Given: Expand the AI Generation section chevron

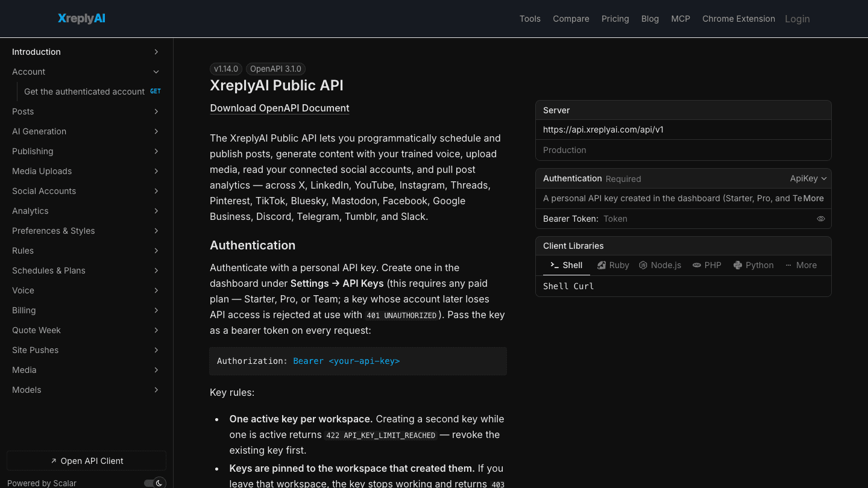Looking at the screenshot, I should coord(156,131).
